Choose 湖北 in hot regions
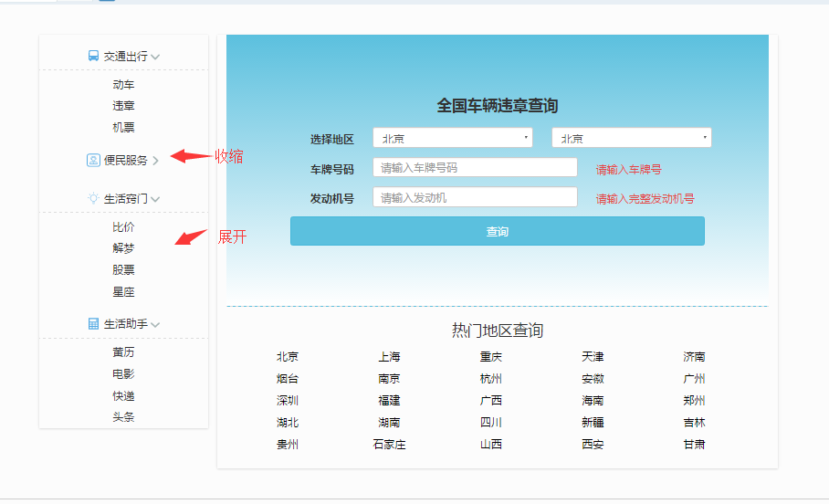 click(x=288, y=423)
